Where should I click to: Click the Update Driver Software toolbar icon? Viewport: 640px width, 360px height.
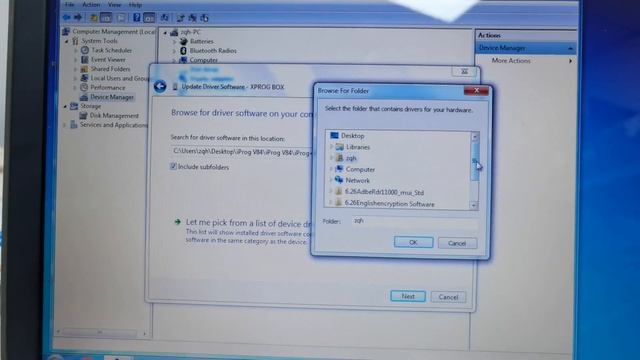point(180,18)
